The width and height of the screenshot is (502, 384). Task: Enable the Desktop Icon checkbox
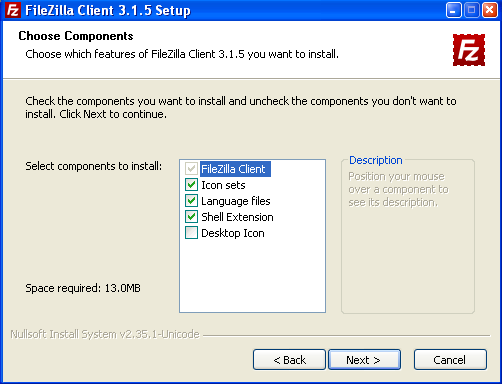pos(191,233)
